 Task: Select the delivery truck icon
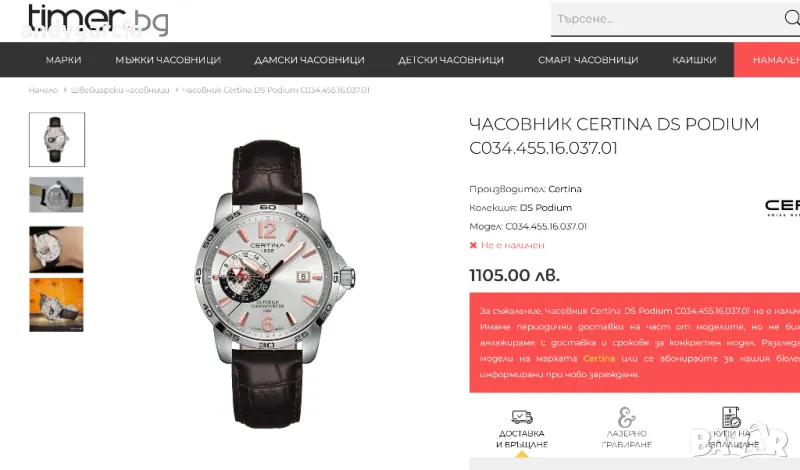(522, 417)
